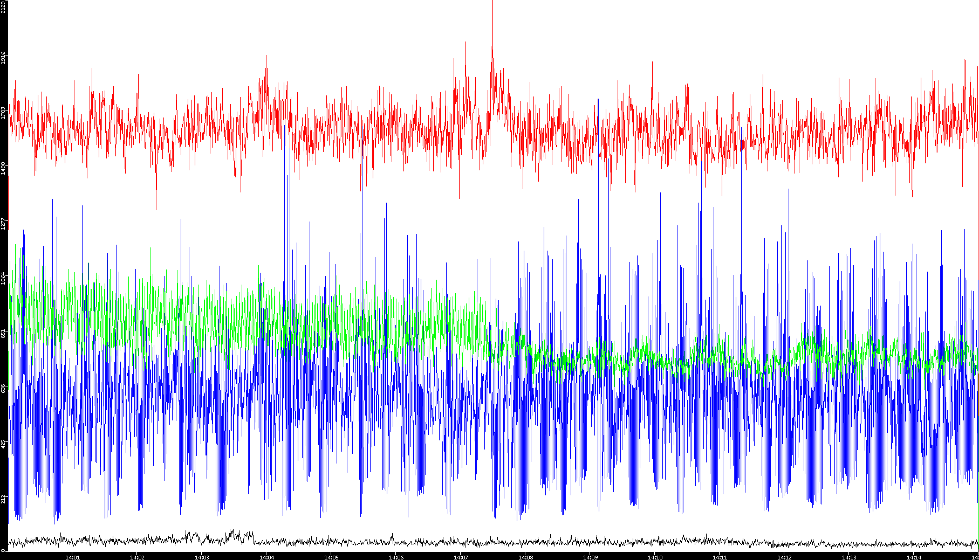This screenshot has height=560, width=979.
Task: Click the 1490 value on vertical axis
Action: pos(3,168)
